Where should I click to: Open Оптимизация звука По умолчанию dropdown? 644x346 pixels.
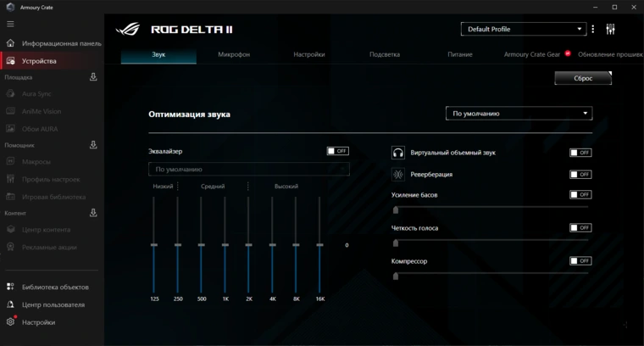(x=519, y=114)
